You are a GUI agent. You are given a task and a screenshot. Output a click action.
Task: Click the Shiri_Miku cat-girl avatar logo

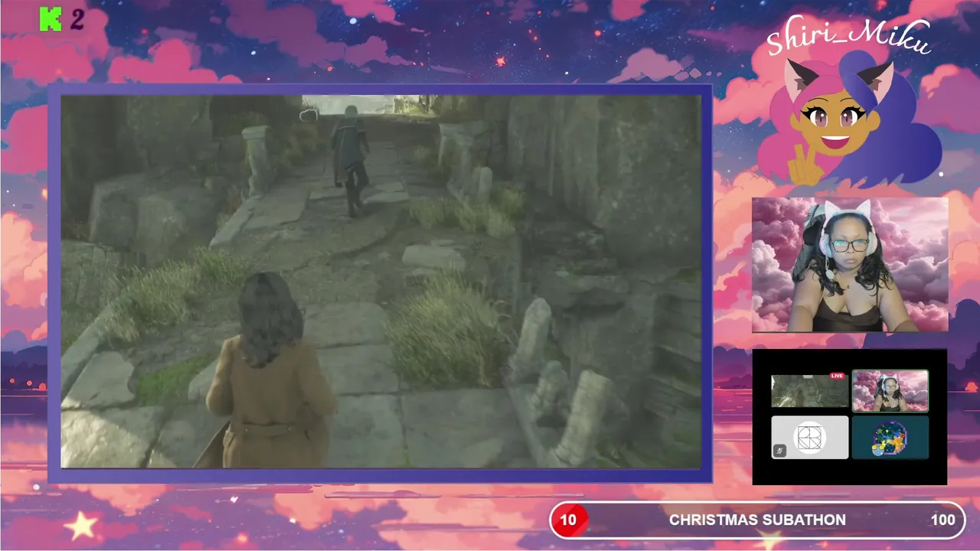pos(850,119)
